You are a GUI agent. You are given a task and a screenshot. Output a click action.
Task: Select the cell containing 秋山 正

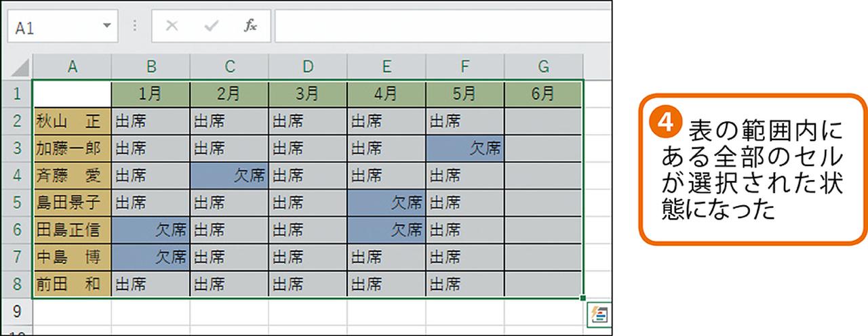pos(73,121)
